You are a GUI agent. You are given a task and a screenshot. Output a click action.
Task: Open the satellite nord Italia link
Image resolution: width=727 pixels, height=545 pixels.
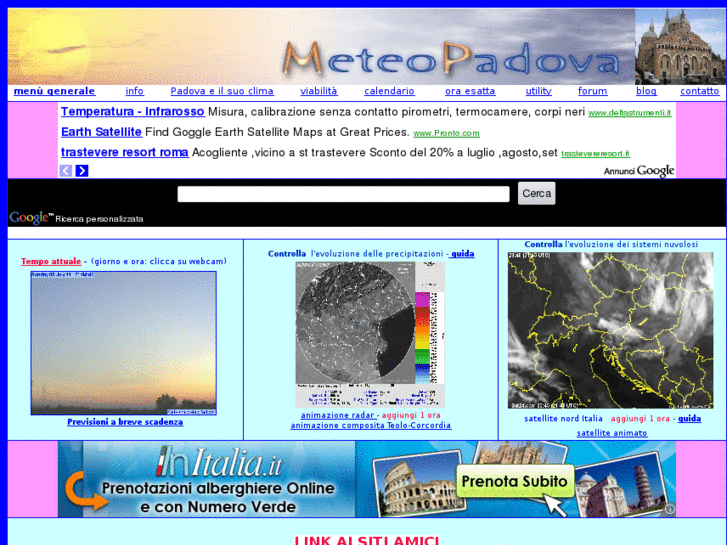[563, 419]
